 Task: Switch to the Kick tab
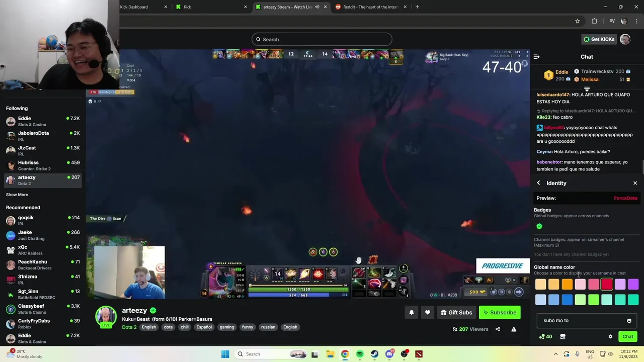pyautogui.click(x=211, y=7)
